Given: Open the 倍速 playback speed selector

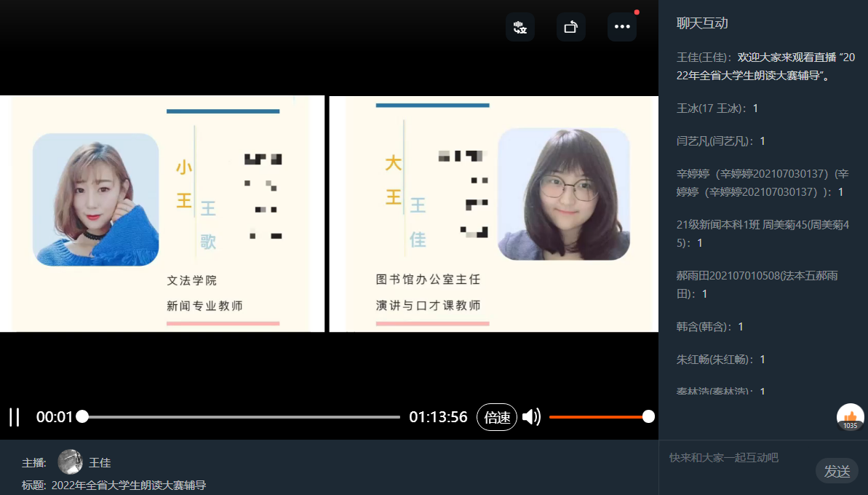Looking at the screenshot, I should (497, 417).
